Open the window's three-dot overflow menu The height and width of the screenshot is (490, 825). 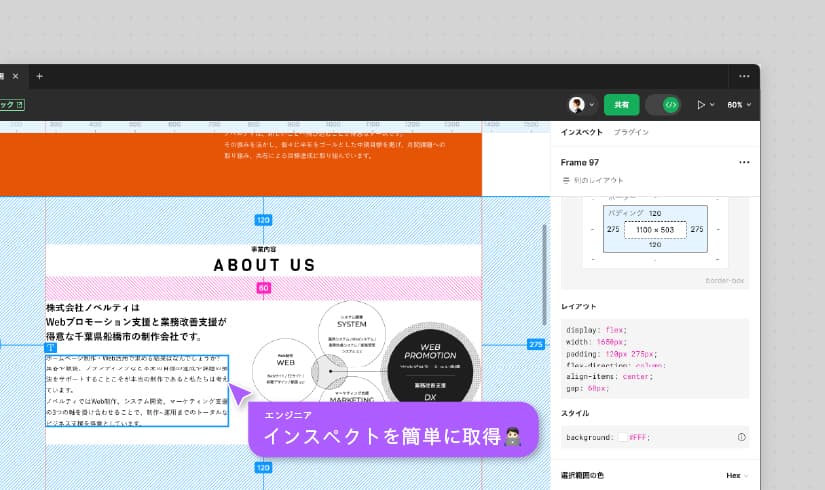744,76
